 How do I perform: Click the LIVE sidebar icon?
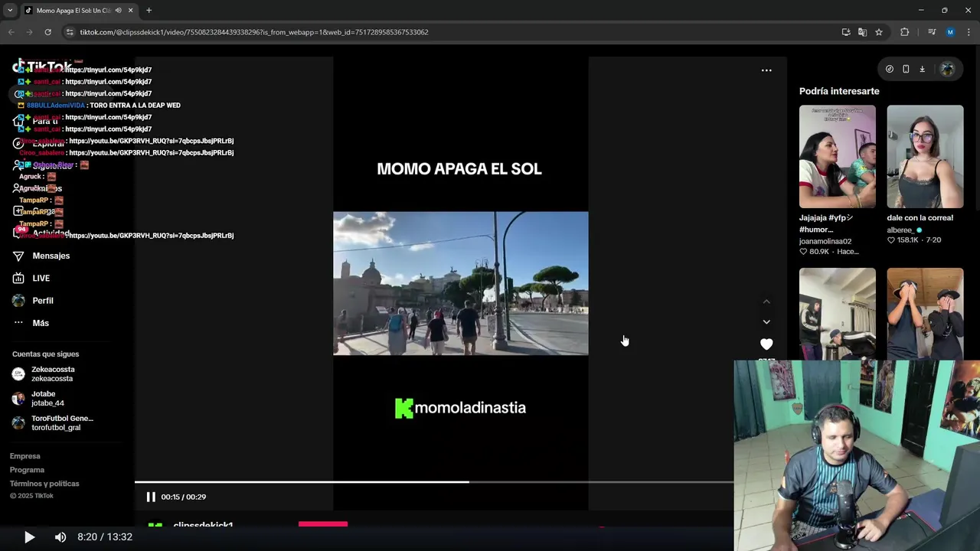(x=18, y=279)
